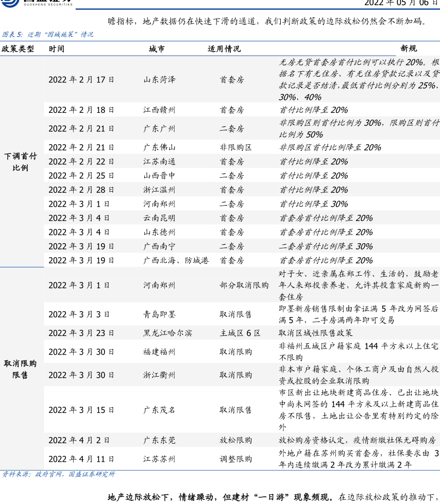Viewport: 440px width, 504px height.
Task: Select the text '二套房首付比例降至30%'
Action: (x=326, y=246)
